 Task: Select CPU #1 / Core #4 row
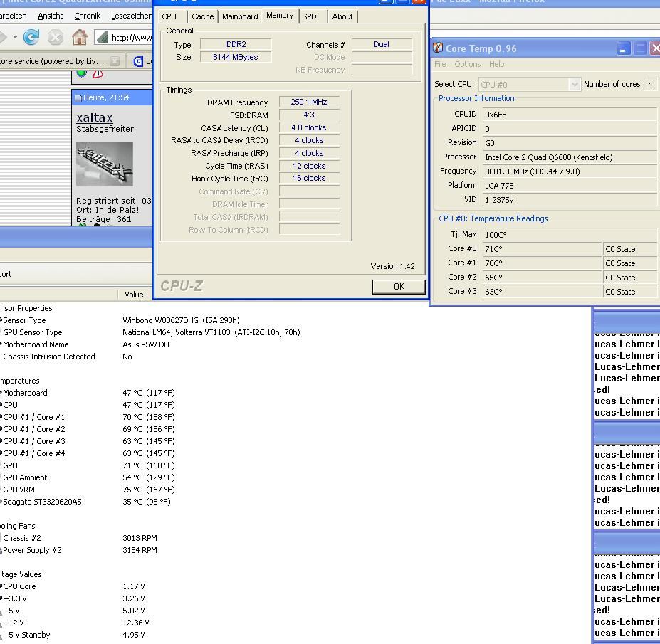(88, 453)
